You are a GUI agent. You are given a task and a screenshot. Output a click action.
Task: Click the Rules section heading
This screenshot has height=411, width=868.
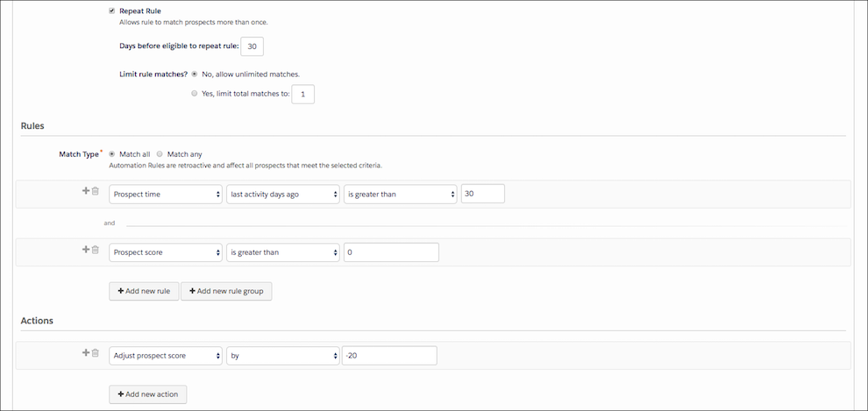click(32, 125)
